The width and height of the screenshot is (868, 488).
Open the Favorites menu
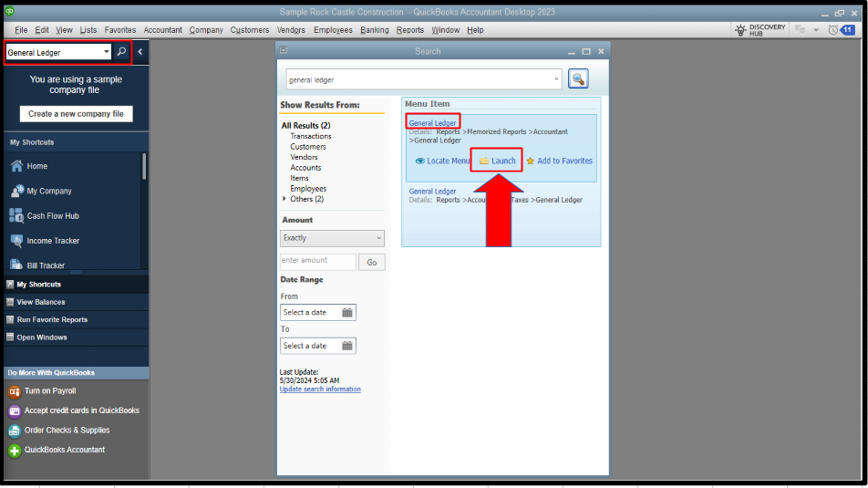[120, 30]
